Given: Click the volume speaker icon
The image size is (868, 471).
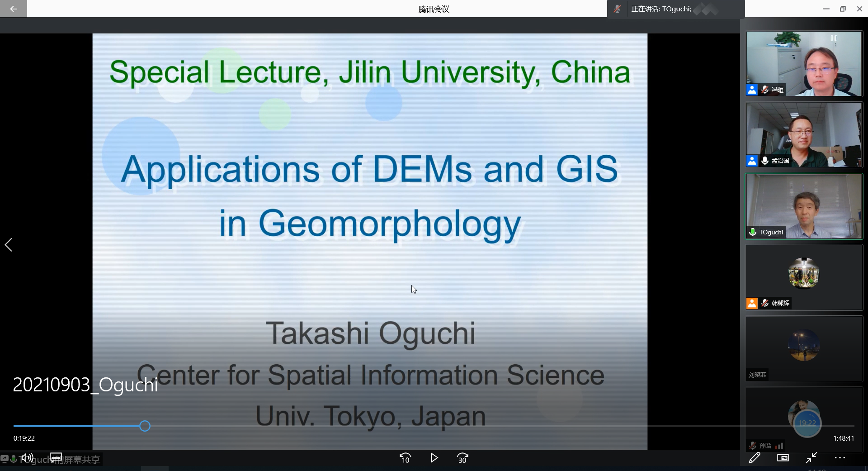Looking at the screenshot, I should tap(27, 458).
